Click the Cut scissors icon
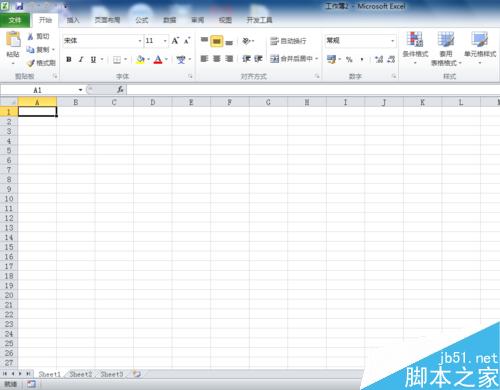 coord(30,36)
